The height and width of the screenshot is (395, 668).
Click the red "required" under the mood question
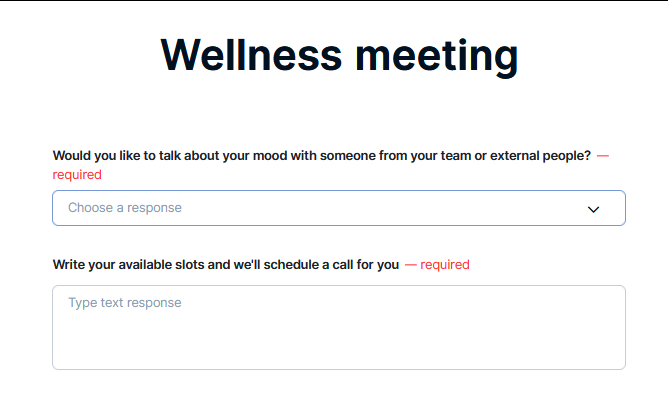(x=77, y=175)
